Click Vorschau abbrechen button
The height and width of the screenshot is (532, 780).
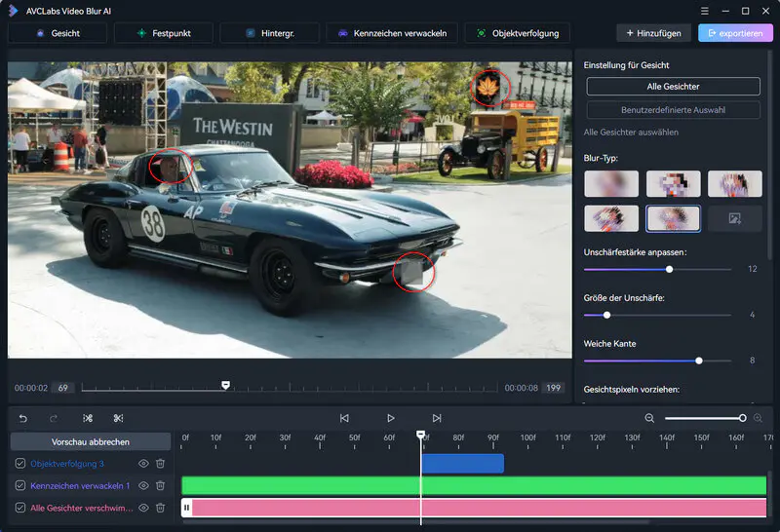click(x=91, y=441)
